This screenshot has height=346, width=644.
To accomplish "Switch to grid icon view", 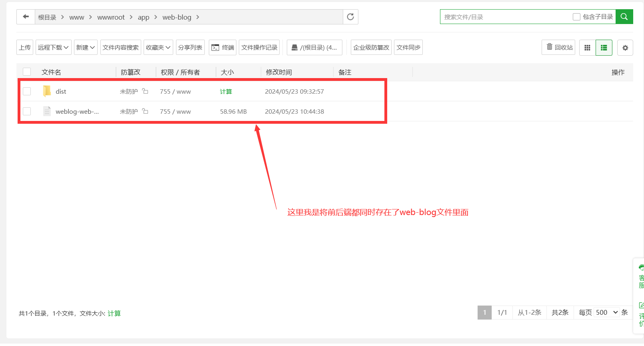I will [x=587, y=48].
